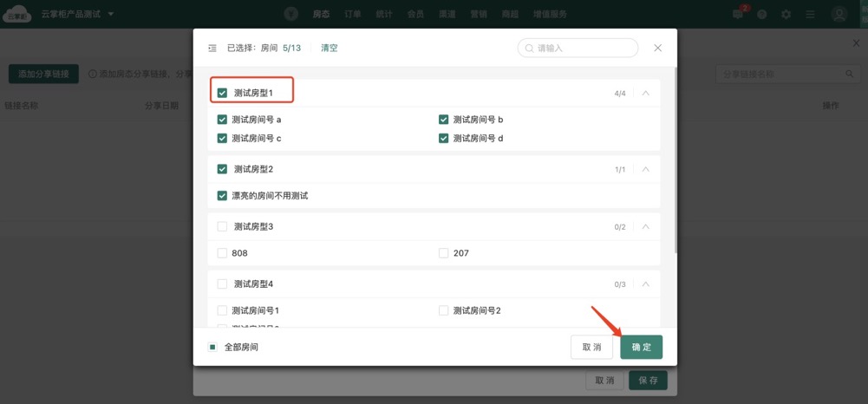Collapse the 测试房型2 group chevron

click(x=645, y=169)
